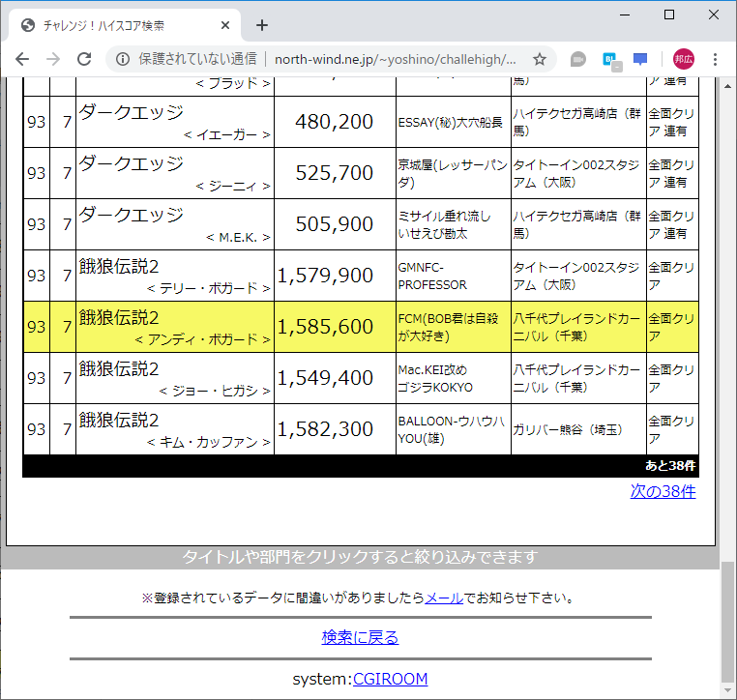Maximize the Chrome window
Image resolution: width=737 pixels, height=700 pixels.
coord(669,15)
